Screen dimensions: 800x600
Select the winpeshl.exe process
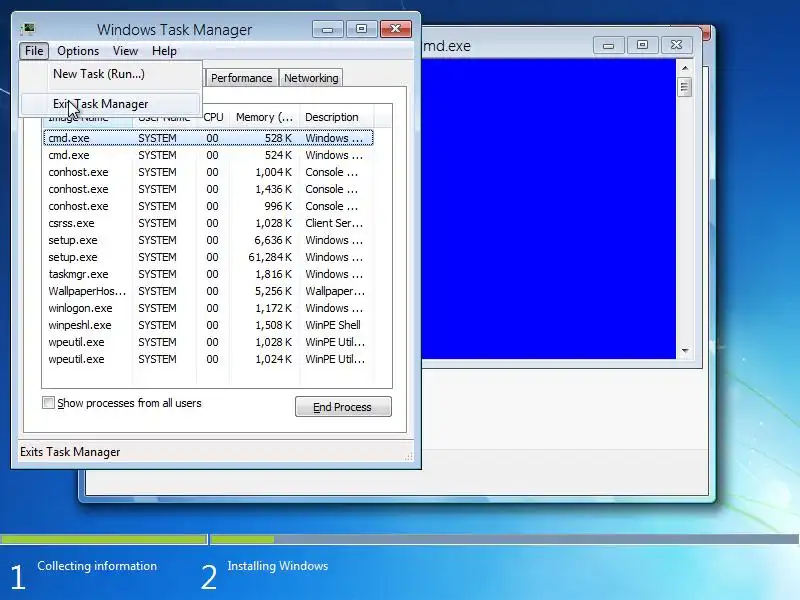209,325
